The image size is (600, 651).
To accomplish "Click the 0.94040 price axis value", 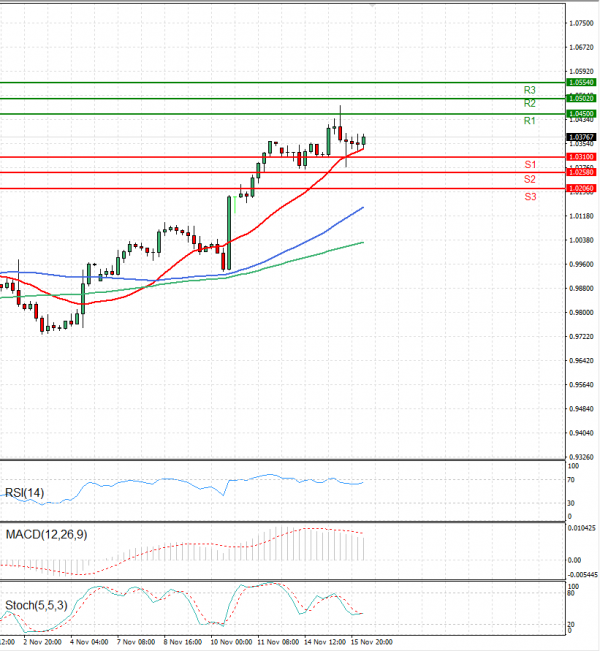I will coord(581,433).
